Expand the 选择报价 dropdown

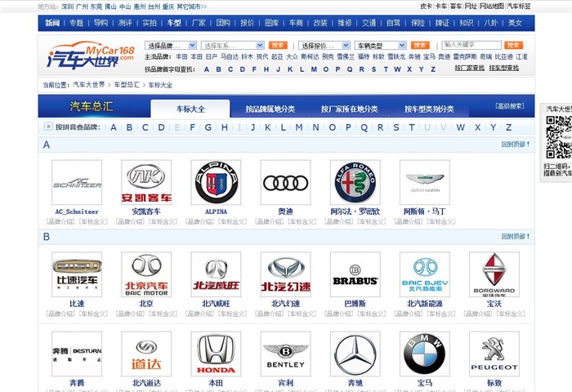pyautogui.click(x=324, y=45)
